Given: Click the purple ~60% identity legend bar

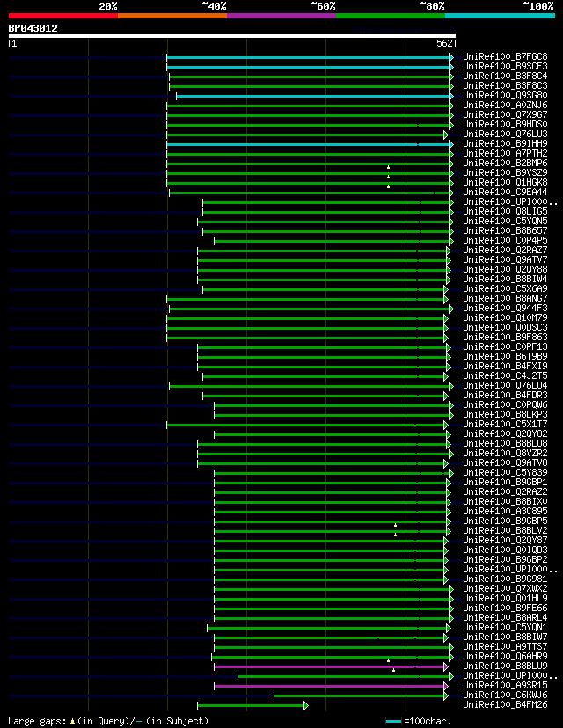Looking at the screenshot, I should [281, 16].
